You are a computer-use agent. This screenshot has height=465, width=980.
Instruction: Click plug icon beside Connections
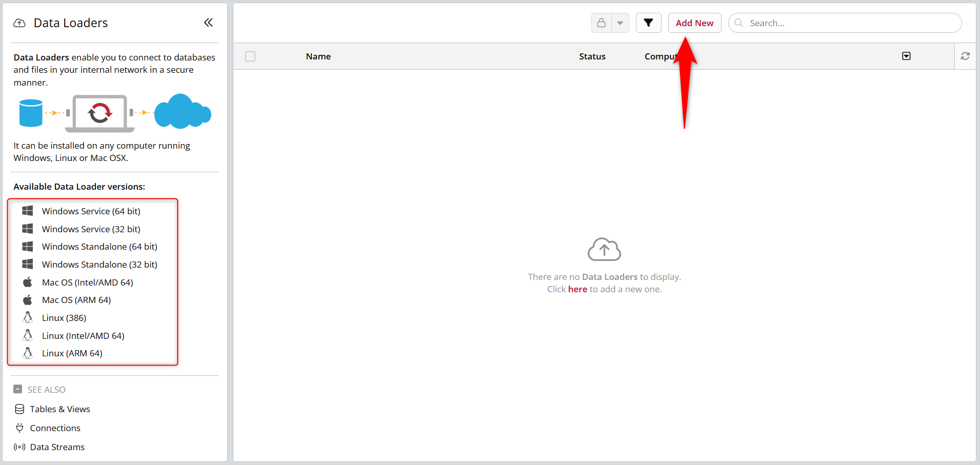pyautogui.click(x=19, y=428)
